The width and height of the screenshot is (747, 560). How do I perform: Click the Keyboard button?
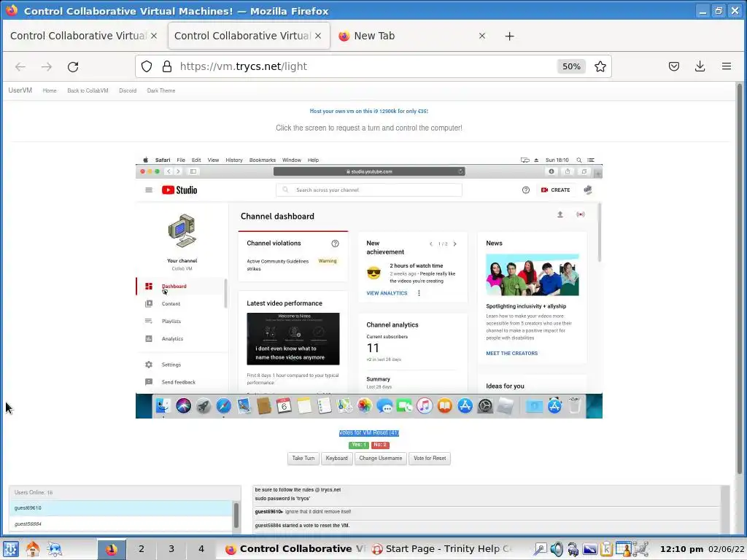(337, 459)
